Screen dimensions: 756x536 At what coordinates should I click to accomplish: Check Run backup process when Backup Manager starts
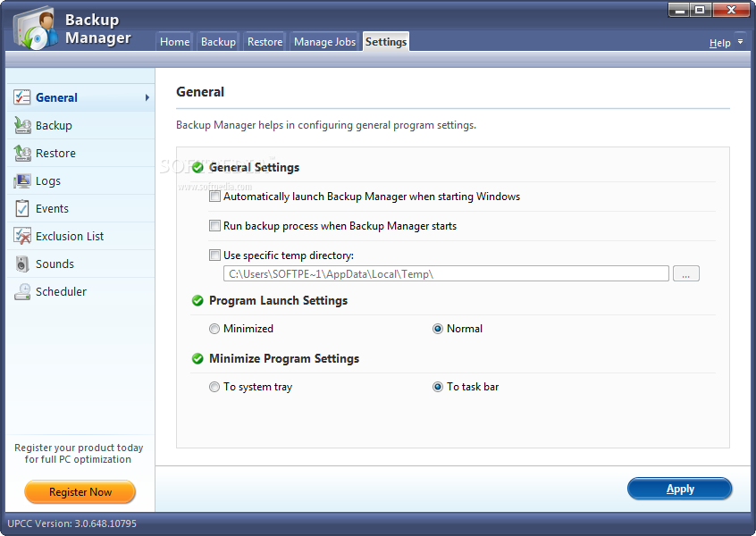pos(214,226)
